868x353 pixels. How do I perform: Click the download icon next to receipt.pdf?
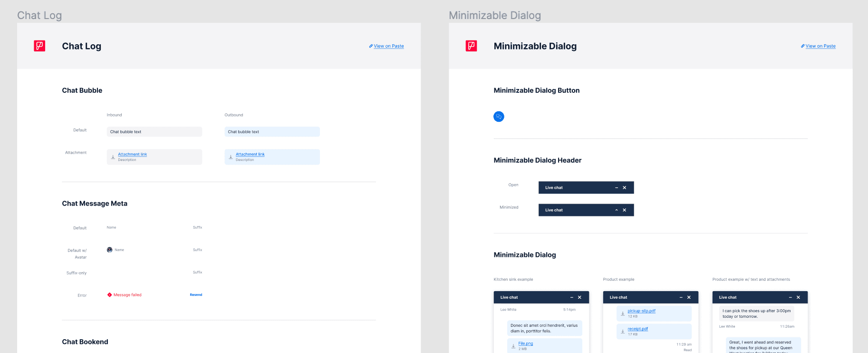tap(623, 332)
